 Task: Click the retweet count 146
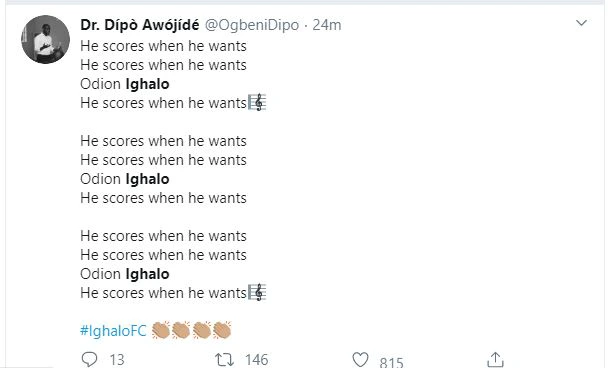[x=256, y=360]
